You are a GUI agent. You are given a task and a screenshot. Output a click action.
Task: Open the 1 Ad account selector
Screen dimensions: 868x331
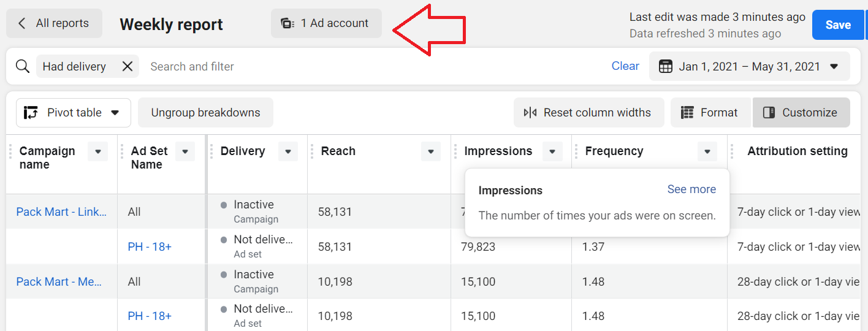pyautogui.click(x=326, y=23)
